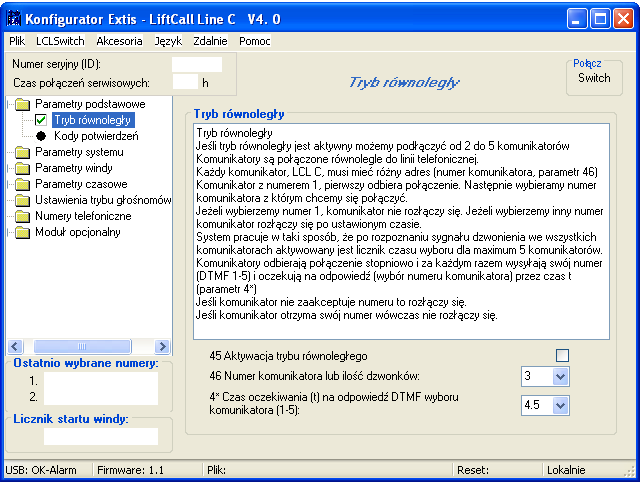Select Parametry podstawowe tree item
Screen dimensions: 641x484
pos(90,104)
